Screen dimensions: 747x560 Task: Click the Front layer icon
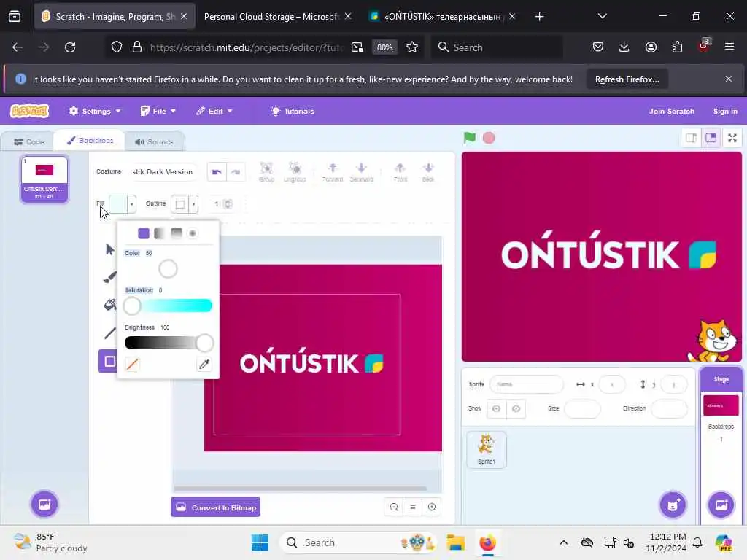click(x=400, y=172)
